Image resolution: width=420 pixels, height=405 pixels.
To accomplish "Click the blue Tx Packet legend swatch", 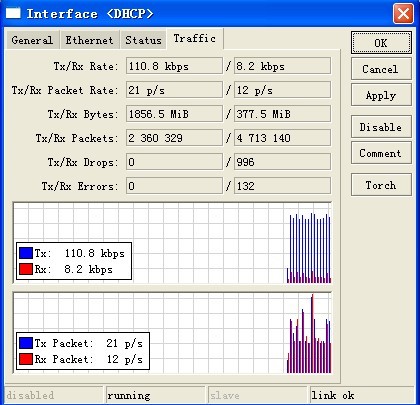I will (x=26, y=343).
